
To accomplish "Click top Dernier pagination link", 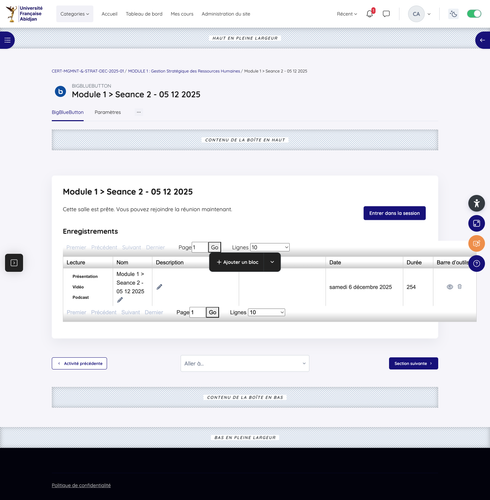I will (x=155, y=247).
